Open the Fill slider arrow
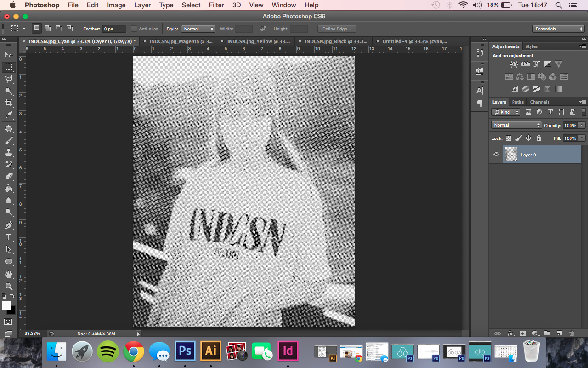 582,138
